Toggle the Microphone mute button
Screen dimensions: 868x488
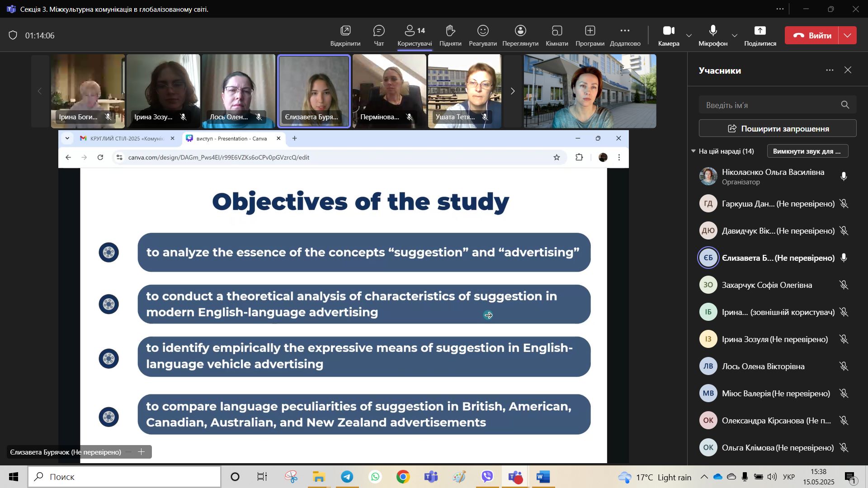[713, 31]
